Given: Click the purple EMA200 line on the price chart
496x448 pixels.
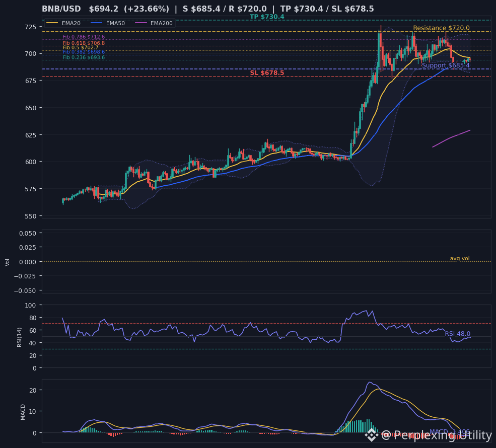Looking at the screenshot, I should [451, 137].
